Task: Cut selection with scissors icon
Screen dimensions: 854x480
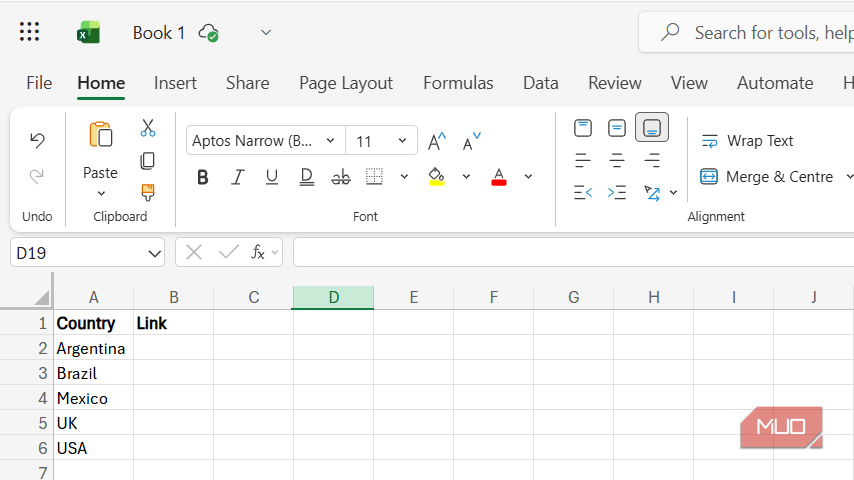Action: 148,128
